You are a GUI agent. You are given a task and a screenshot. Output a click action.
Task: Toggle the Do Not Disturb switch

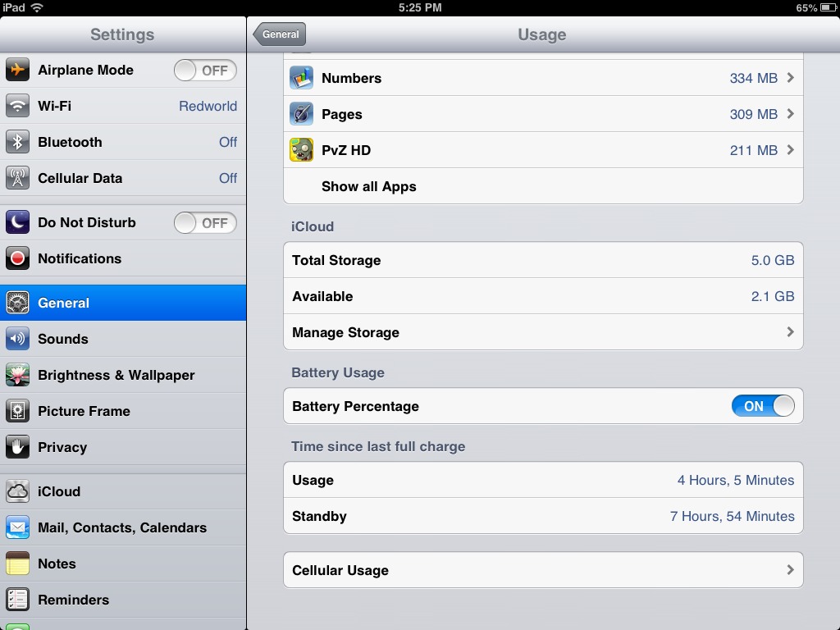point(205,223)
